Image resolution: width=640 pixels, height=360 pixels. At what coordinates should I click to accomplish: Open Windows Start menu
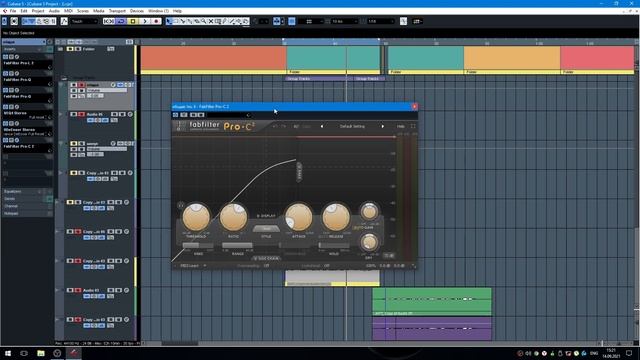click(x=8, y=353)
